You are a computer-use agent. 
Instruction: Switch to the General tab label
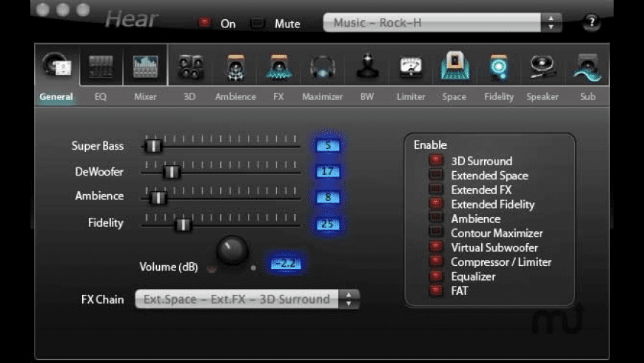56,97
